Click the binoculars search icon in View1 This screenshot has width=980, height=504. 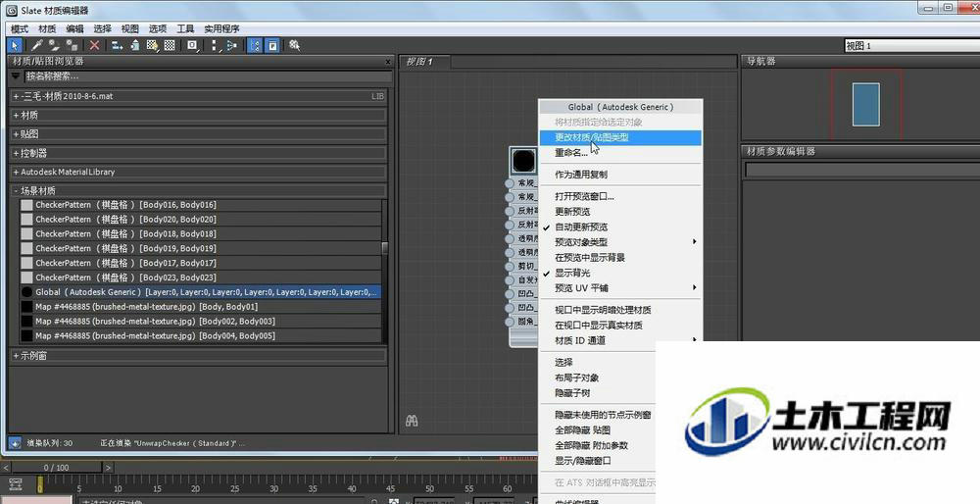pos(412,421)
